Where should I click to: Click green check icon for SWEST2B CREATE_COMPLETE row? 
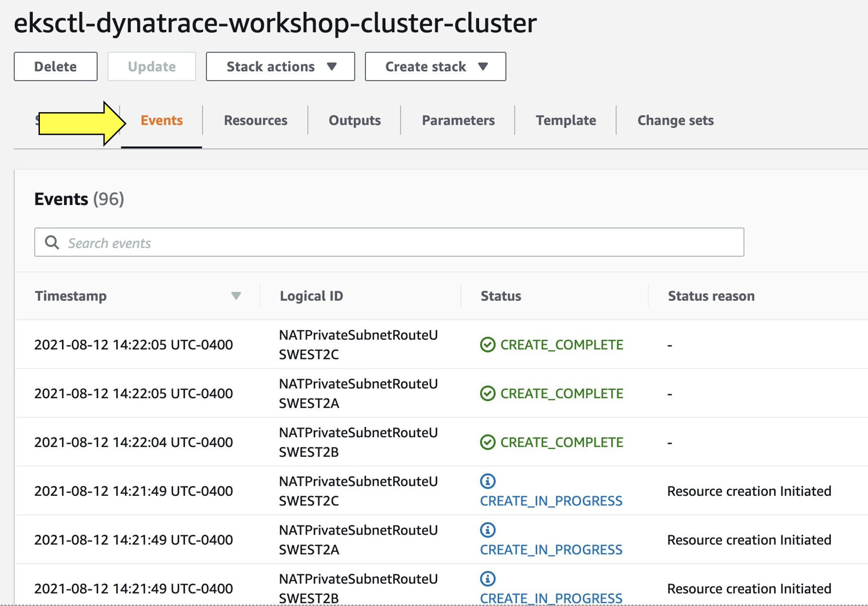coord(488,442)
